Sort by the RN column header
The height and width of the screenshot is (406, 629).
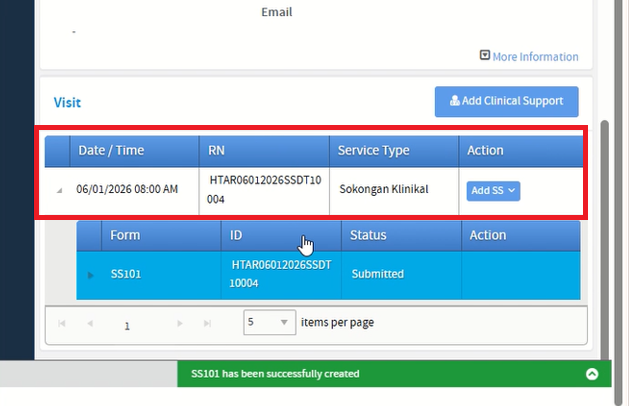(x=217, y=151)
